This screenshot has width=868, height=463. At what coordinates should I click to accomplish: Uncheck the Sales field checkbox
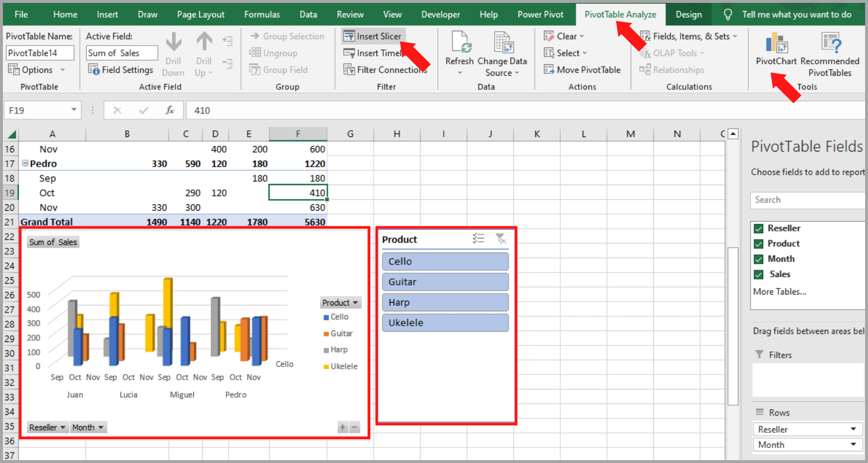(x=759, y=274)
